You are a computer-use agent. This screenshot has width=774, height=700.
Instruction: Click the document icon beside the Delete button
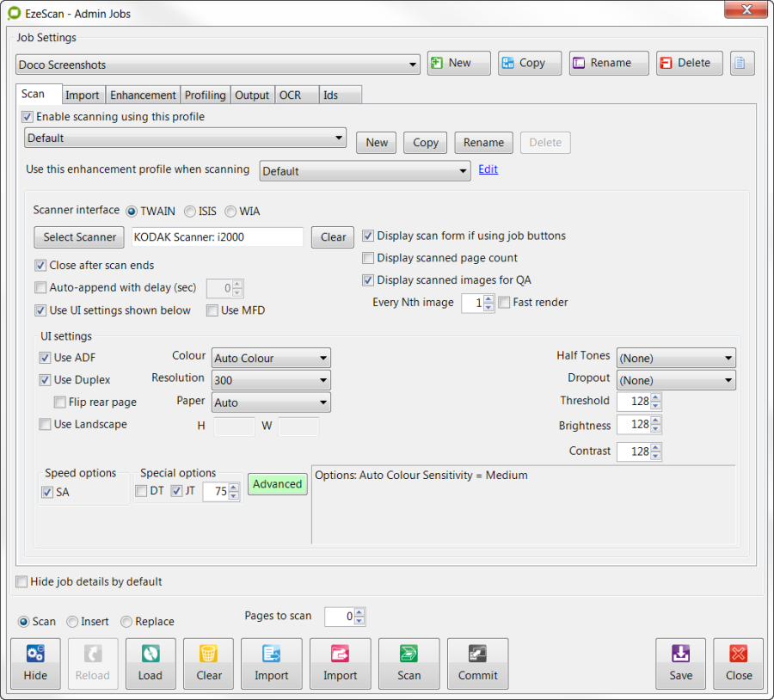click(x=742, y=64)
